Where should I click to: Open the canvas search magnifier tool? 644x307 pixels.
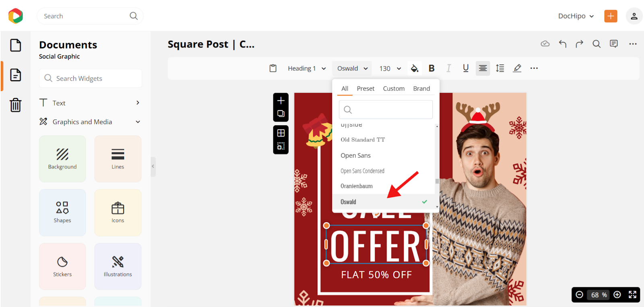click(597, 44)
